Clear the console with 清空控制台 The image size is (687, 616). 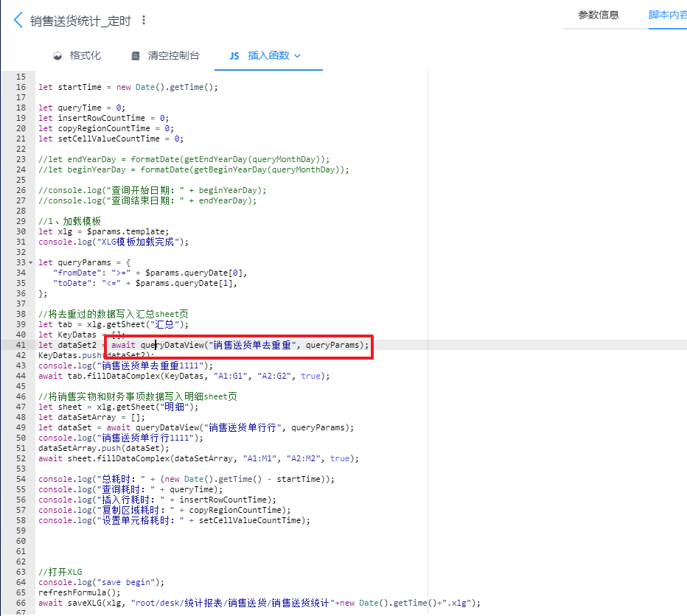tap(165, 56)
